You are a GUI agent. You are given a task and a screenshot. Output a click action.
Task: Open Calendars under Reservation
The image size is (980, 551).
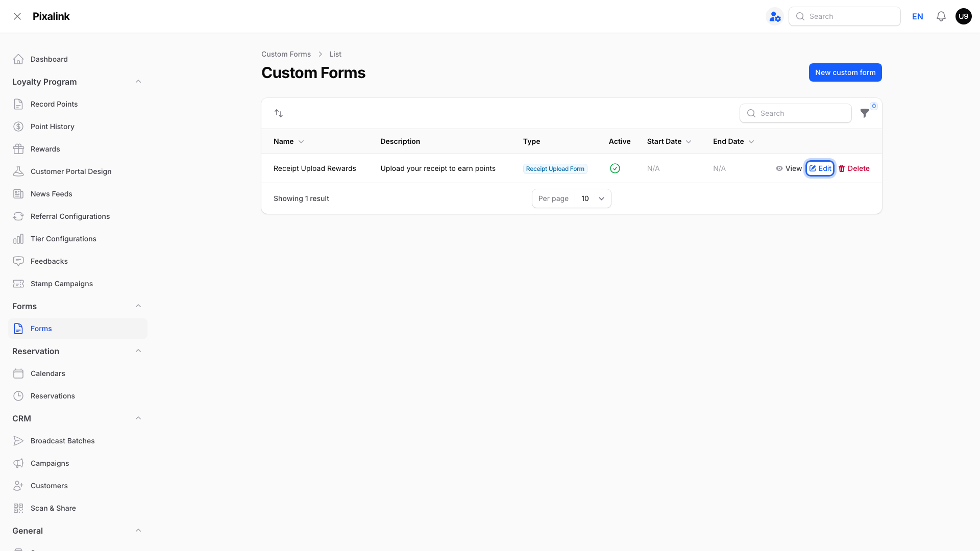click(78, 373)
